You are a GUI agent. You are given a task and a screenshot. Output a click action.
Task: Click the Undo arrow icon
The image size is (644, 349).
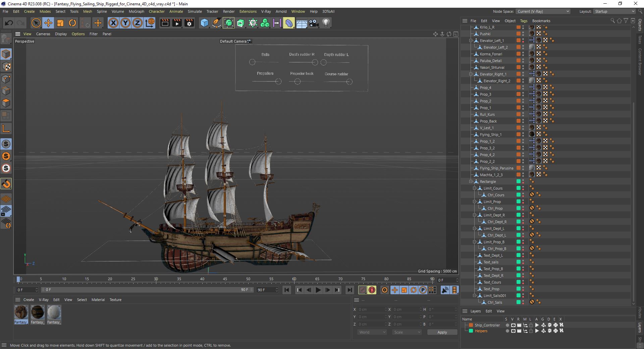click(9, 23)
